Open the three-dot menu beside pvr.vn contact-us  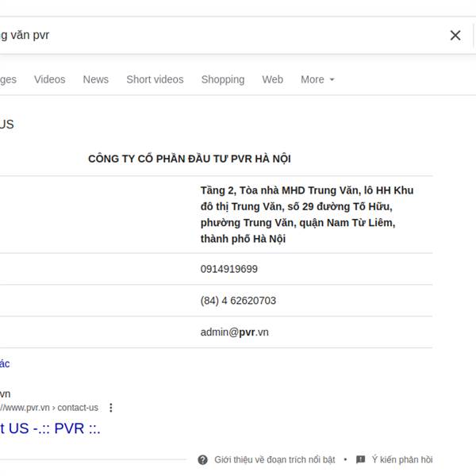111,408
